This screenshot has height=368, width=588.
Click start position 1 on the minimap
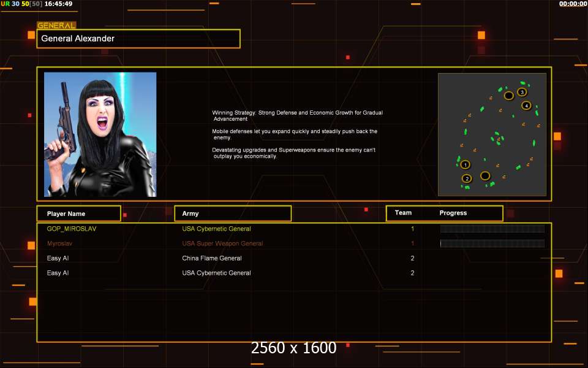(466, 164)
